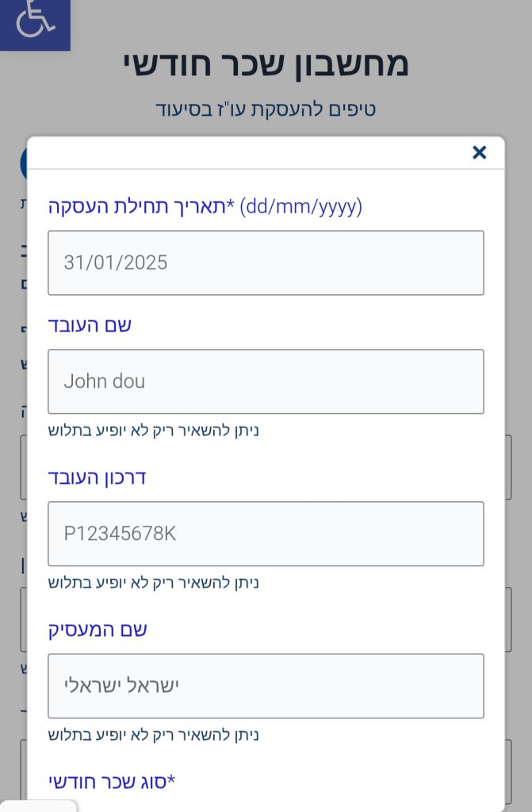Screen dimensions: 532x812
Task: Click the employee name field 'John dou'
Action: (266, 381)
